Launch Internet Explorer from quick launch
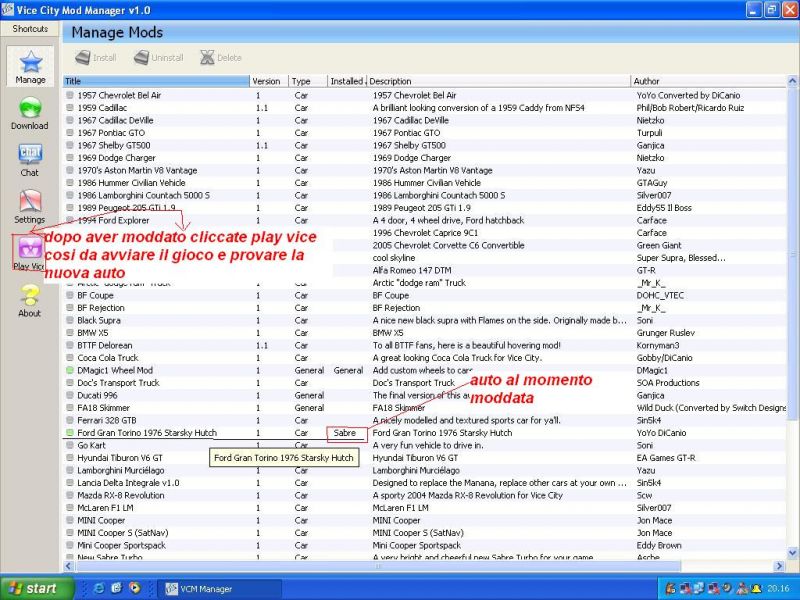 click(x=99, y=588)
